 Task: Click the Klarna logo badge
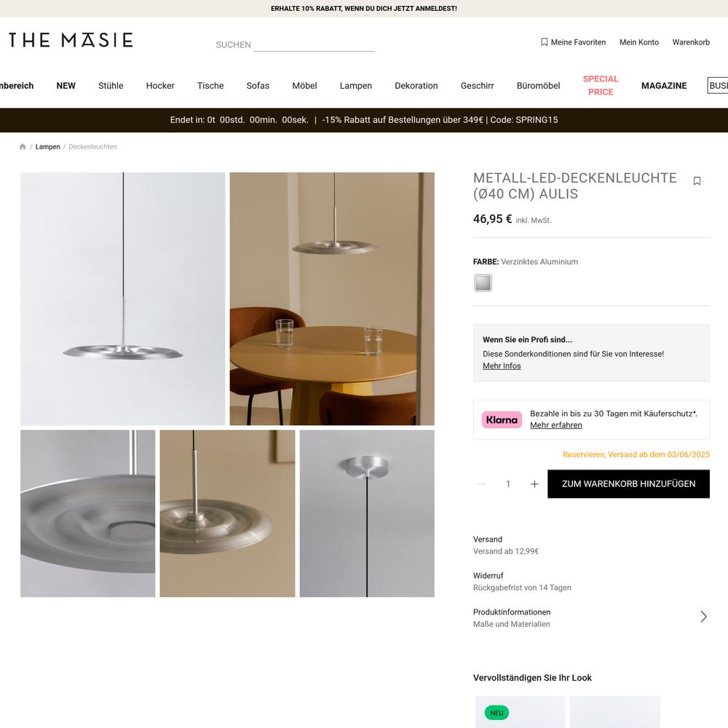pos(502,420)
